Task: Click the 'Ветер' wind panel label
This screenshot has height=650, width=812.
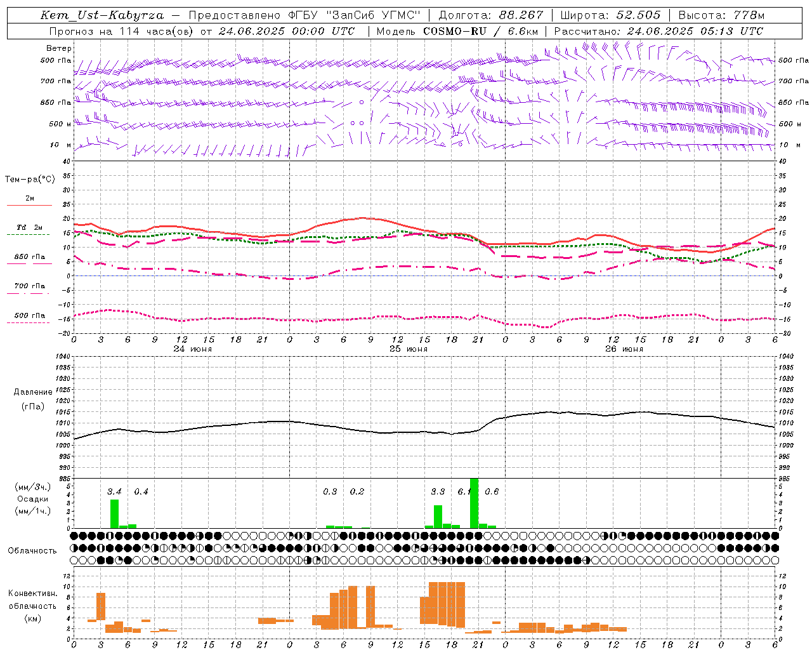Action: (x=59, y=48)
